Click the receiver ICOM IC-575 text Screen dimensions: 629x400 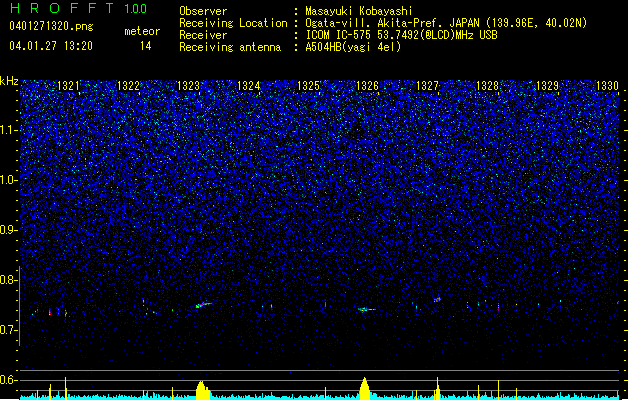tap(402, 35)
